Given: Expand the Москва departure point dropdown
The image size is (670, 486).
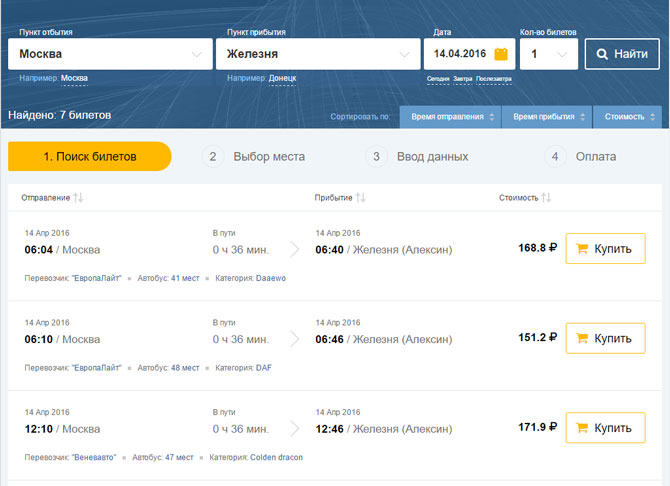Looking at the screenshot, I should (196, 55).
